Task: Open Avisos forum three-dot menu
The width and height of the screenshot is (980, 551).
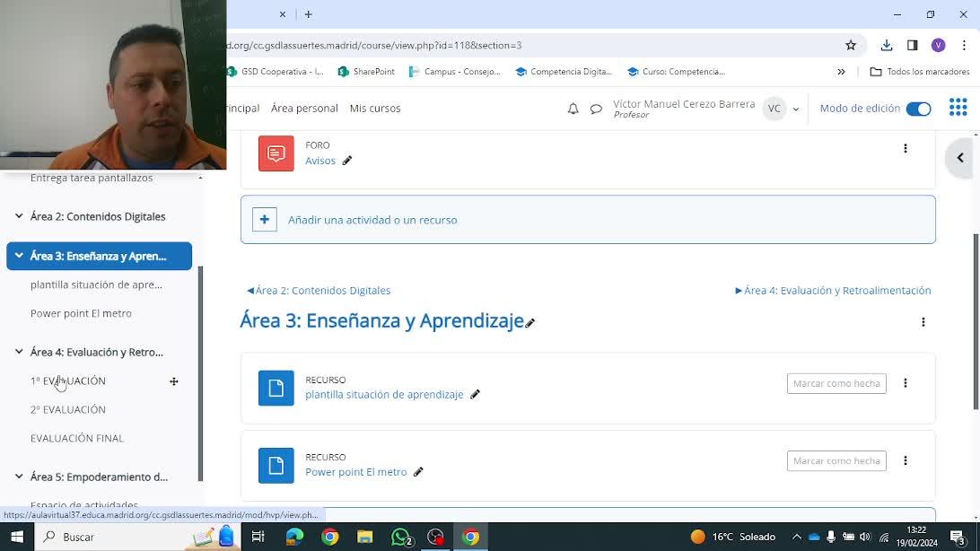Action: coord(905,149)
